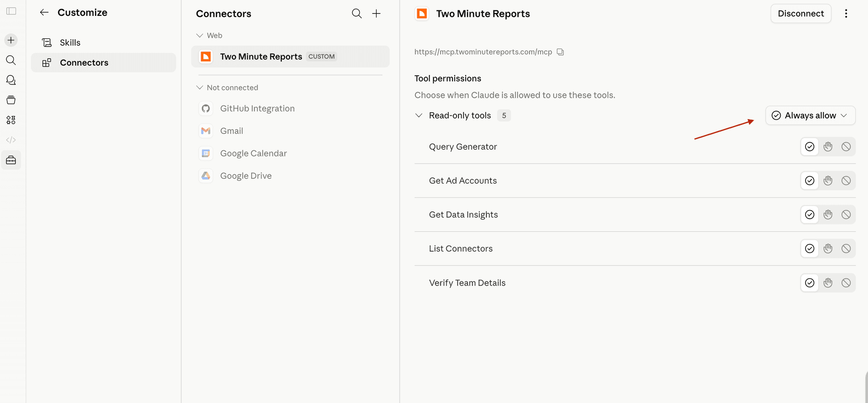
Task: Click the Tool permissions heading
Action: point(448,79)
